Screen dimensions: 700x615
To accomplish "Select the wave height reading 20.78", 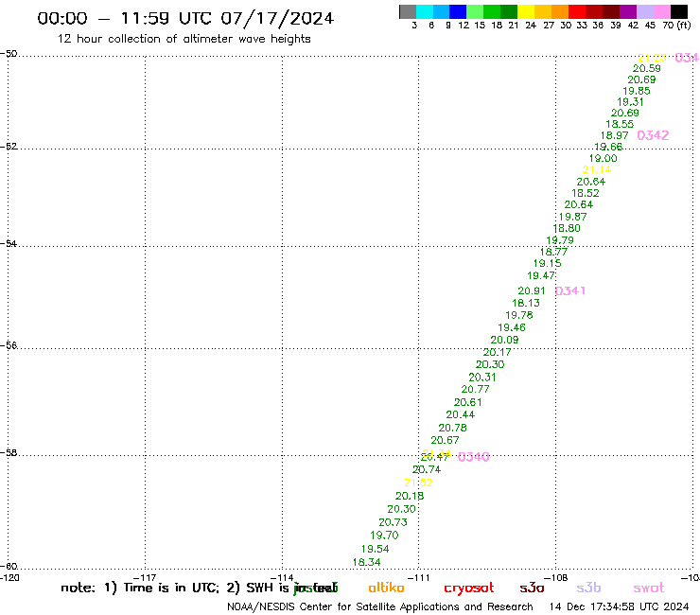I will click(453, 428).
